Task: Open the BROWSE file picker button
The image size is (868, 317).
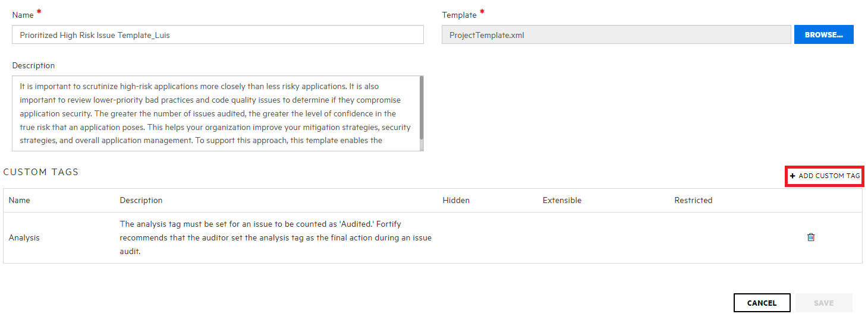Action: [x=823, y=34]
